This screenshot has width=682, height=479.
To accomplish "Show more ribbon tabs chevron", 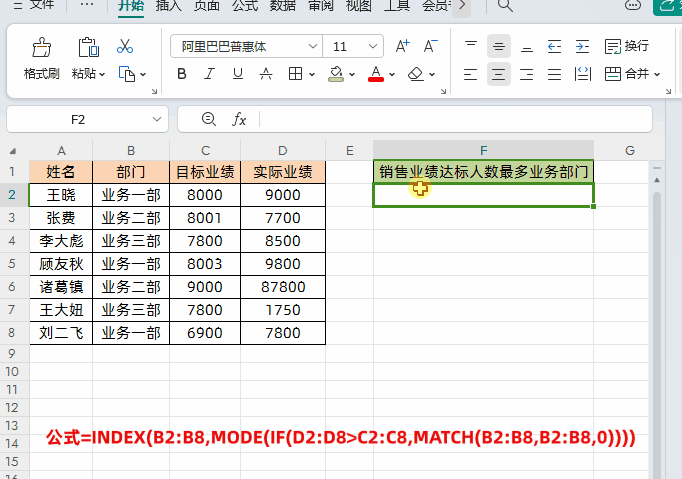I will coord(462,6).
